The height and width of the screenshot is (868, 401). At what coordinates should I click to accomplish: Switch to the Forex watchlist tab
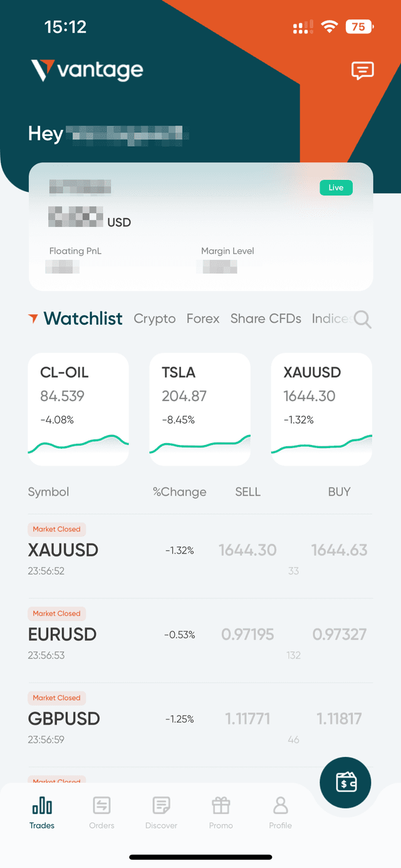(202, 319)
